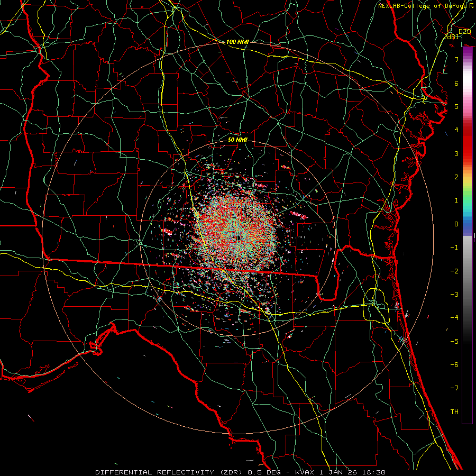Image resolution: width=476 pixels, height=476 pixels.
Task: Click the 0 dB scale label
Action: 456,224
